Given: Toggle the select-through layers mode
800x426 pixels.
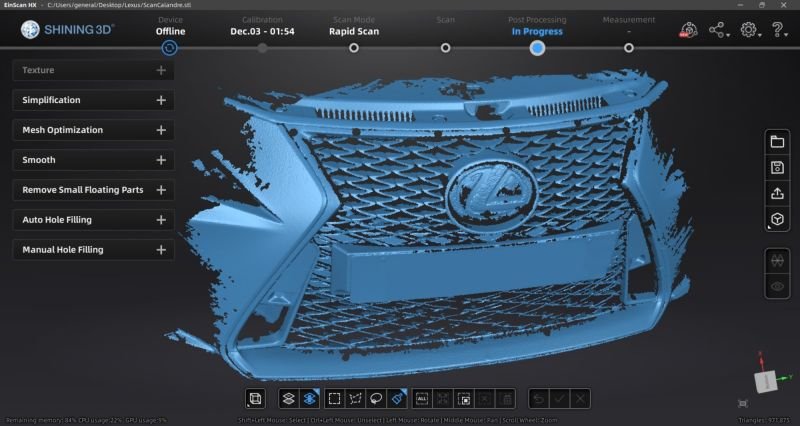Looking at the screenshot, I should [x=309, y=398].
